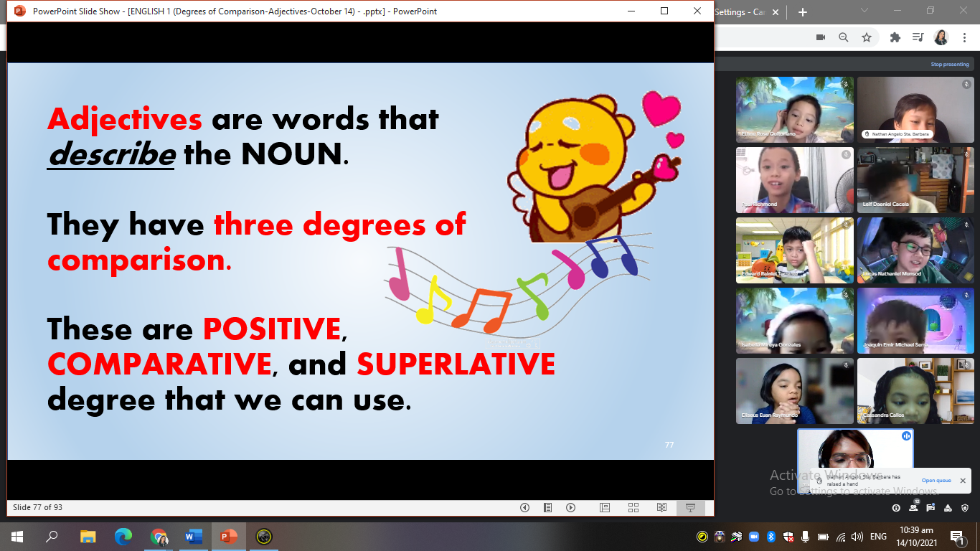Open Meet host controls
The height and width of the screenshot is (551, 980).
(965, 507)
